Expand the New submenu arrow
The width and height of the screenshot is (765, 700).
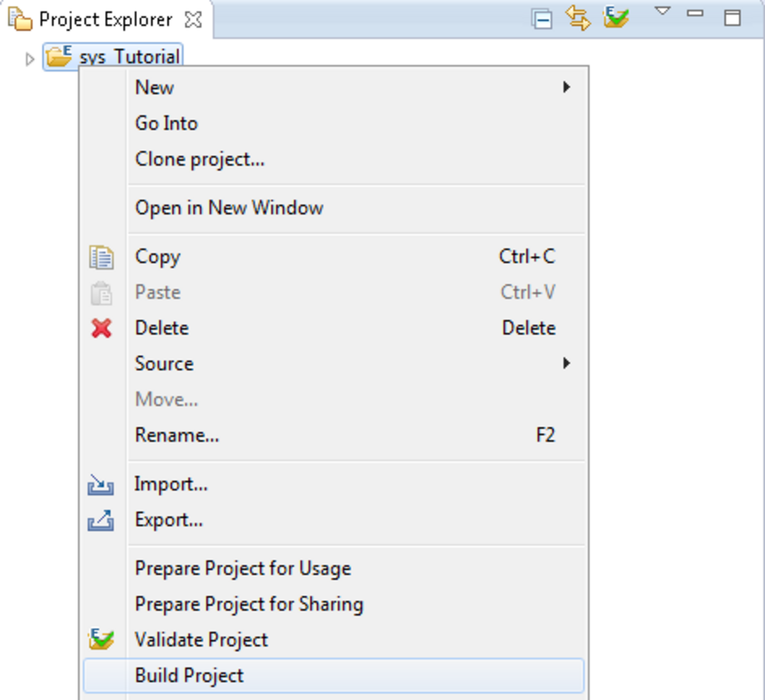[x=566, y=87]
